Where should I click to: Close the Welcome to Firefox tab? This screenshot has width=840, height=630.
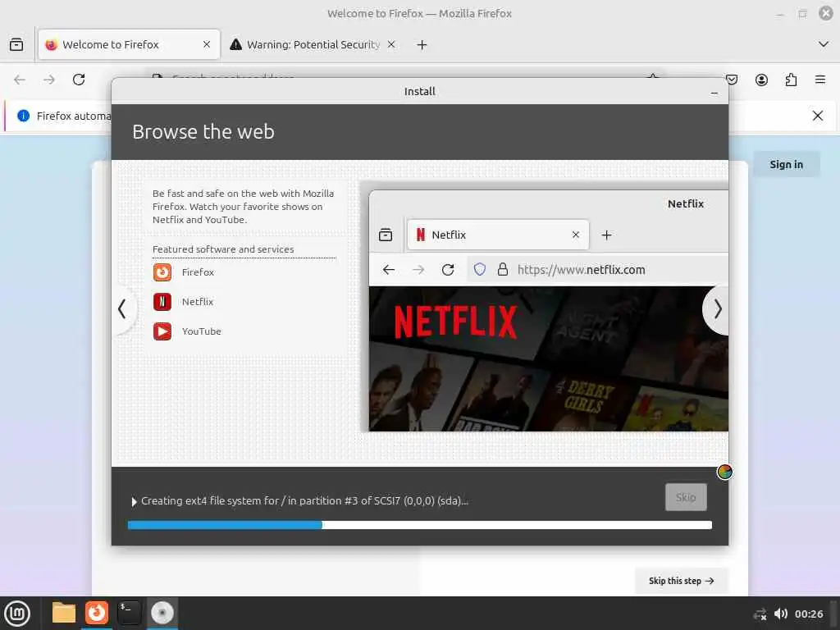point(207,44)
